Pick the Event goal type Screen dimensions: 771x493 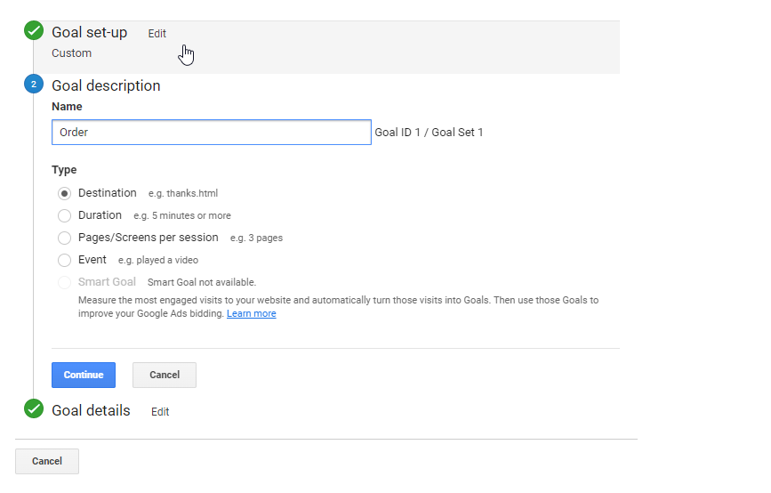tap(65, 260)
